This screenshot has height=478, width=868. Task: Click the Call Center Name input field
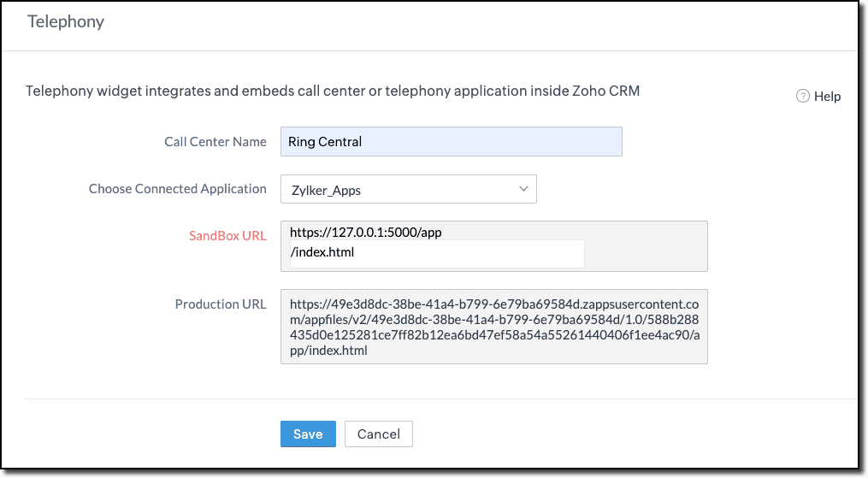pyautogui.click(x=451, y=142)
